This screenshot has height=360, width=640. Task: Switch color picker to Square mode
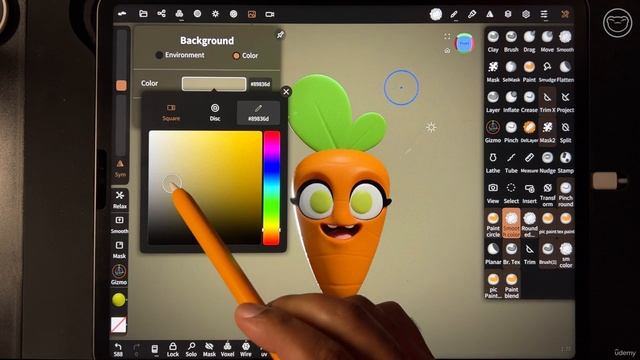click(x=171, y=112)
